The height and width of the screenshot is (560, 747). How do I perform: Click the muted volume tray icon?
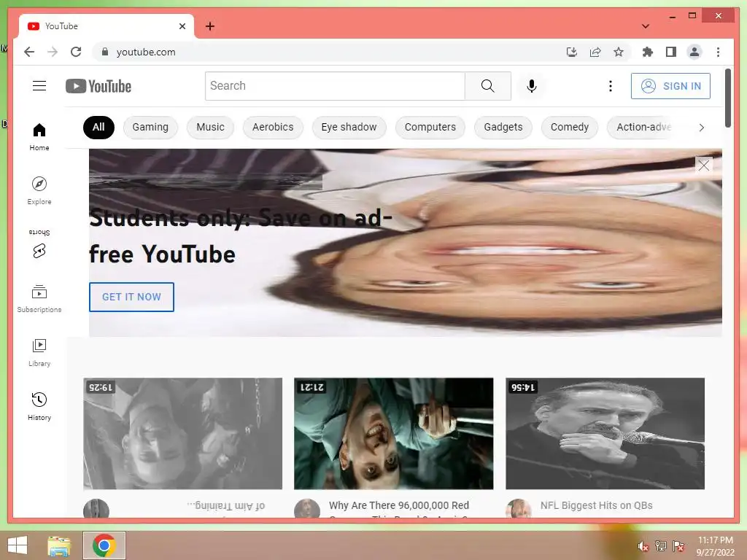click(x=643, y=546)
